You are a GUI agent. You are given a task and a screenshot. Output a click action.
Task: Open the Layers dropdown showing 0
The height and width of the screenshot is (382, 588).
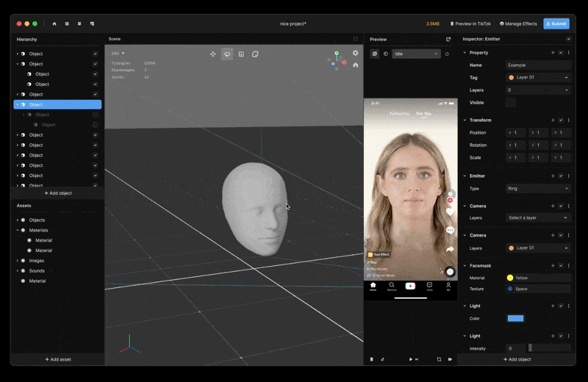(x=538, y=90)
